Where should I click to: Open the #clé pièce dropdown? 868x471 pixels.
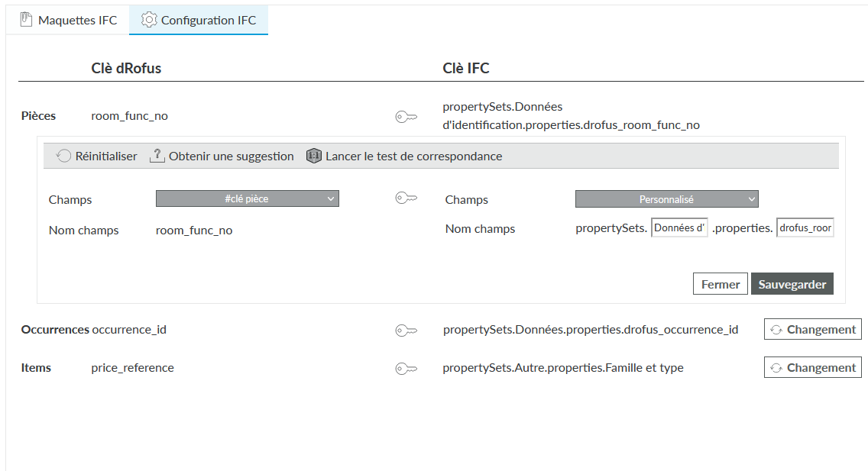[247, 198]
